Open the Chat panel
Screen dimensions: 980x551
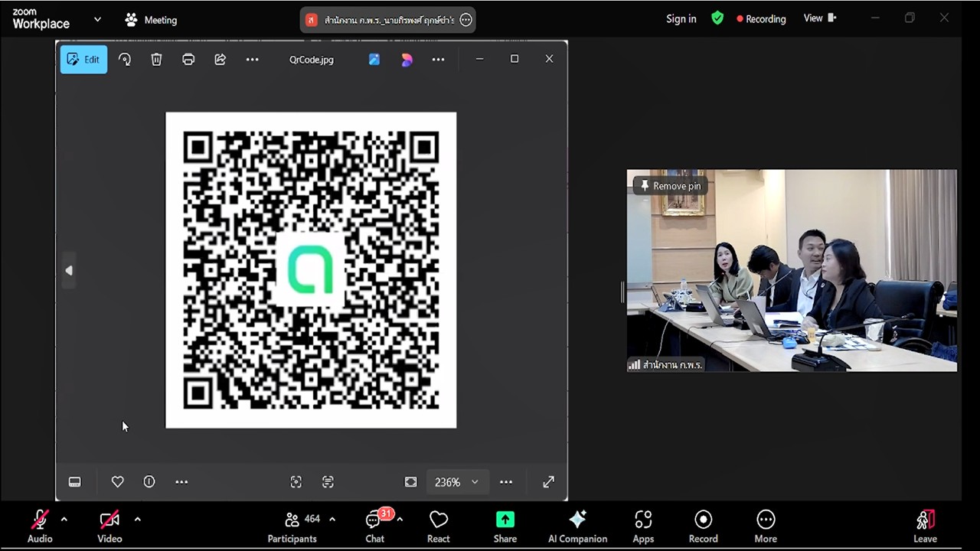coord(375,527)
